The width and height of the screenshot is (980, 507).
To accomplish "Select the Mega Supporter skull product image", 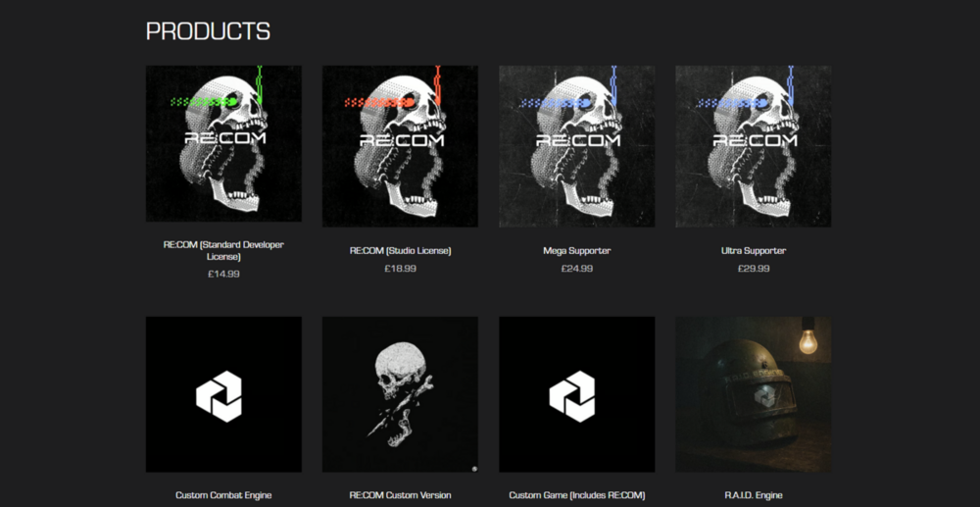I will click(x=577, y=146).
